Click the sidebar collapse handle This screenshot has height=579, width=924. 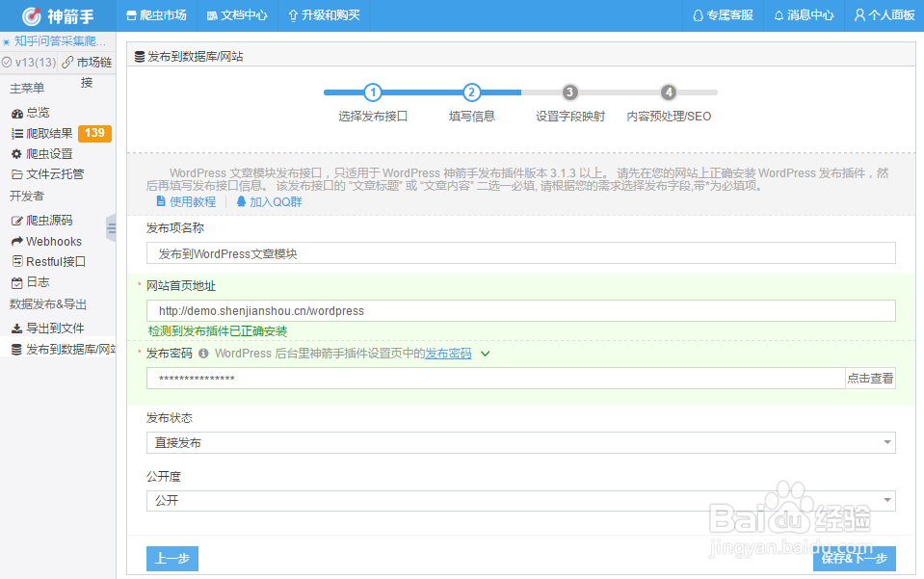pos(112,228)
